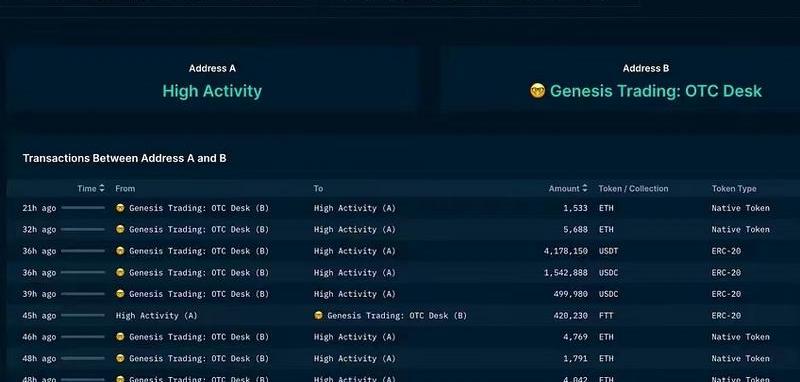
Task: Click time bar of 21h ago transaction
Action: [x=83, y=208]
